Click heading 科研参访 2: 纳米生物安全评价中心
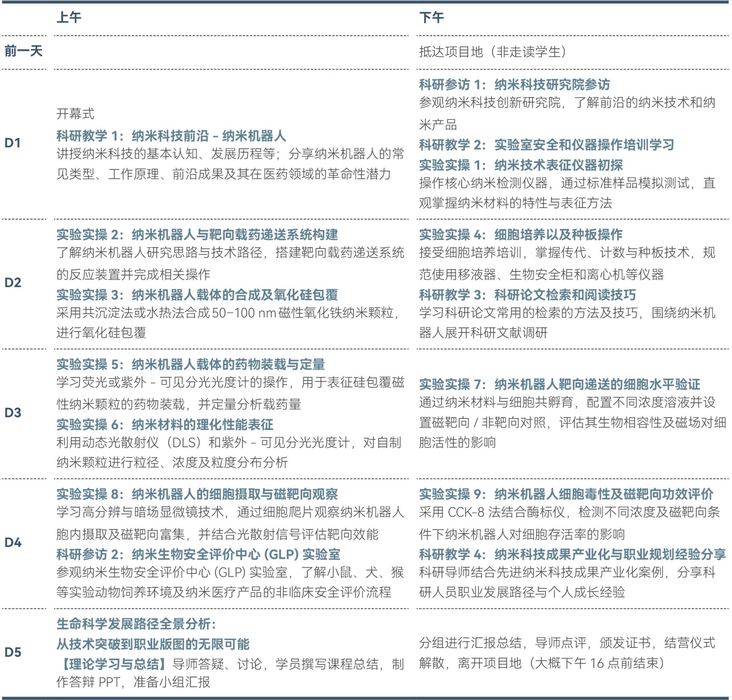The image size is (732, 700). pos(199,554)
